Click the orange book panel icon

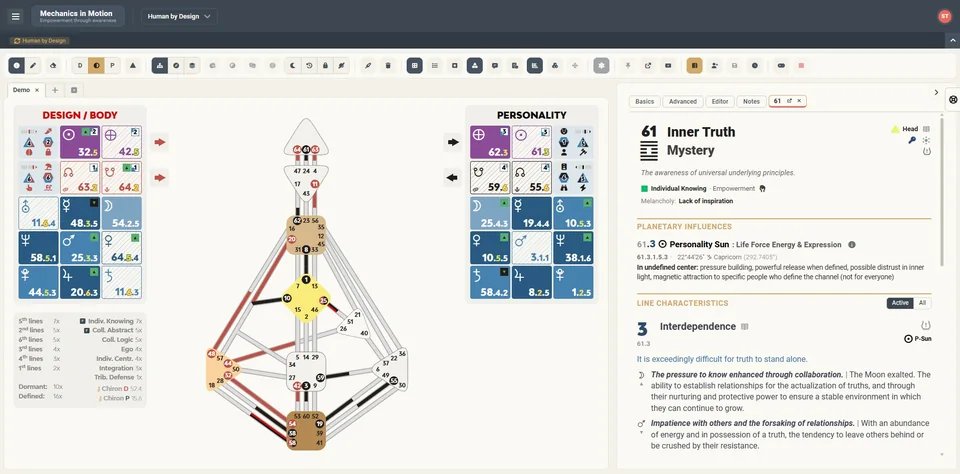(x=694, y=66)
